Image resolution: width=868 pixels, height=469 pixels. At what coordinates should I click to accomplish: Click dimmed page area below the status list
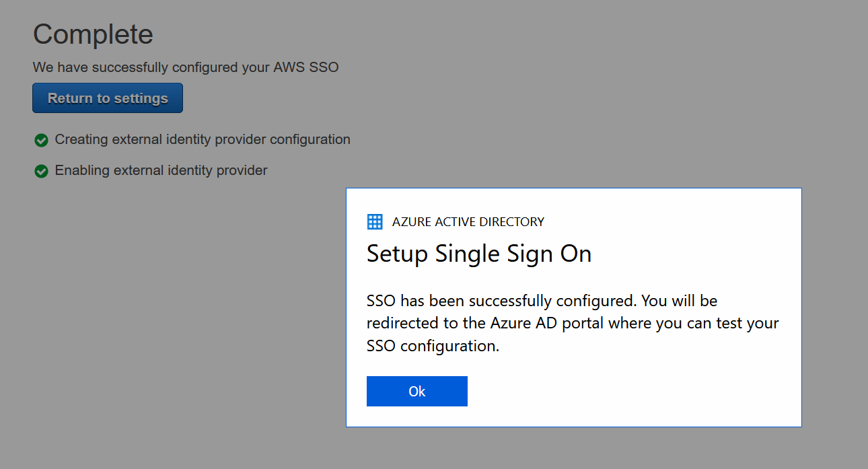[168, 323]
